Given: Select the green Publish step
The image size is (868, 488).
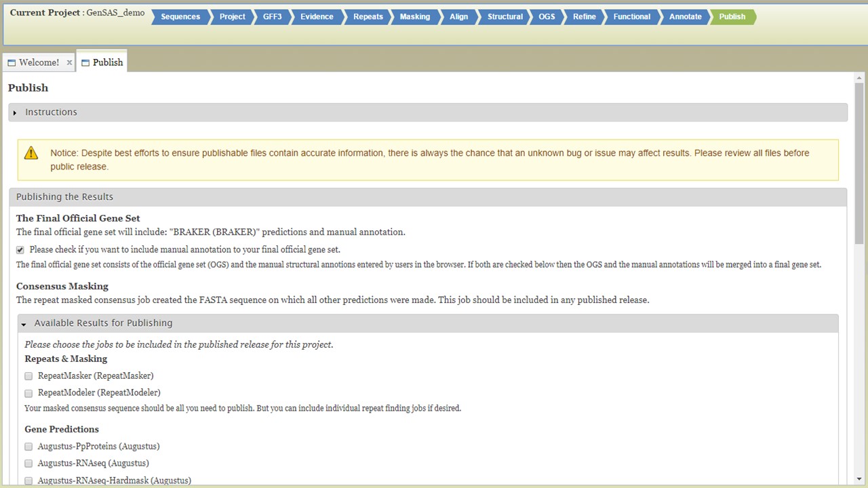Looking at the screenshot, I should pyautogui.click(x=732, y=17).
